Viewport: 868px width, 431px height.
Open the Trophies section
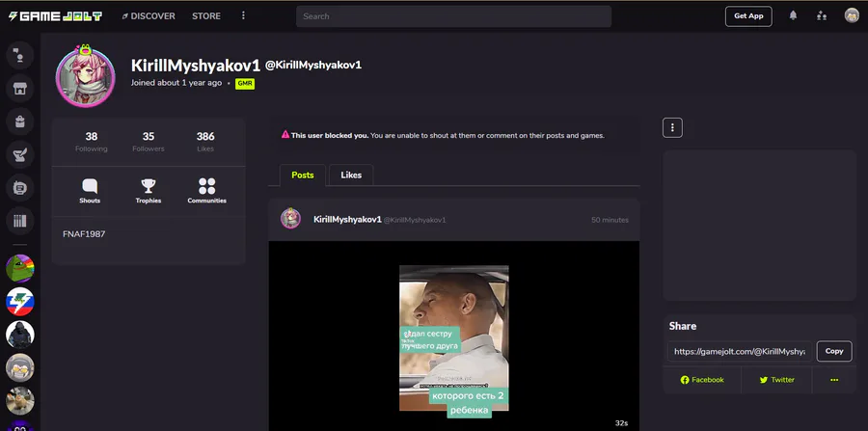149,191
